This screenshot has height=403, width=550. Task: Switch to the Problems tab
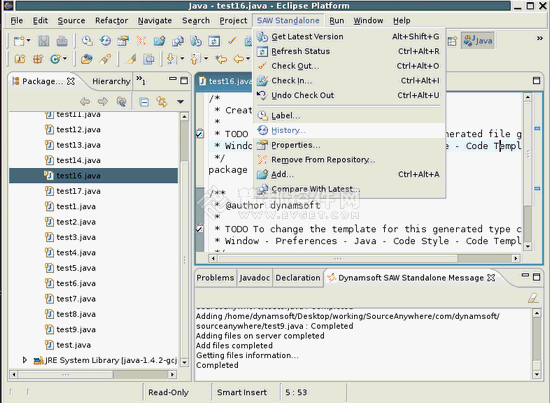click(215, 278)
